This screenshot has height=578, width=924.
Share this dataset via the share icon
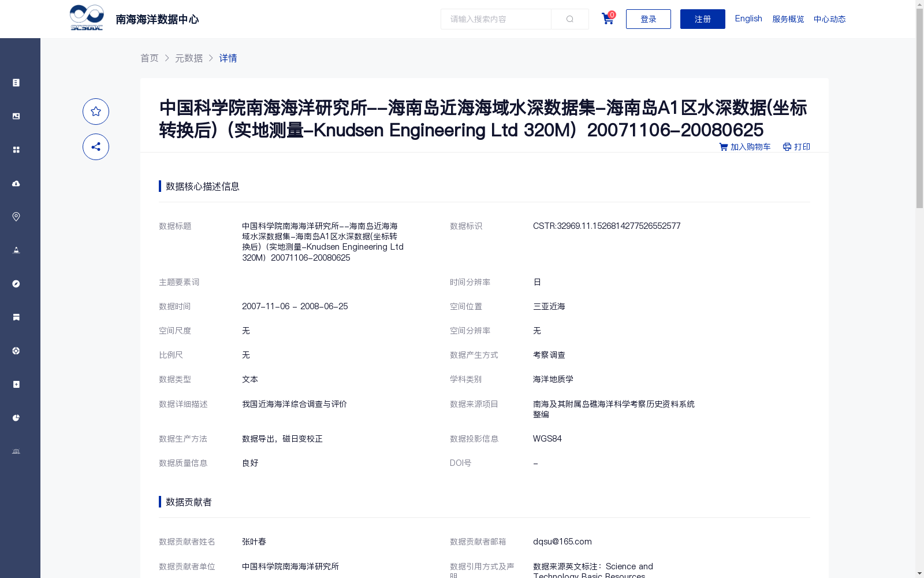pyautogui.click(x=96, y=147)
